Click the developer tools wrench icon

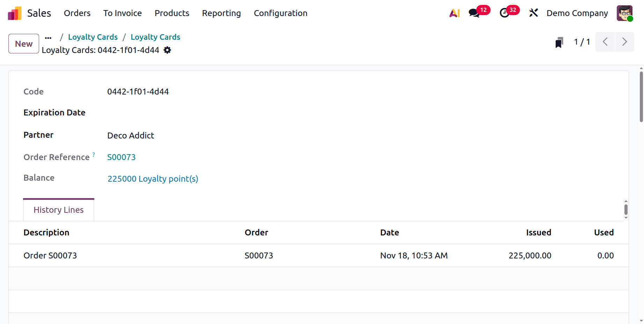pos(534,13)
